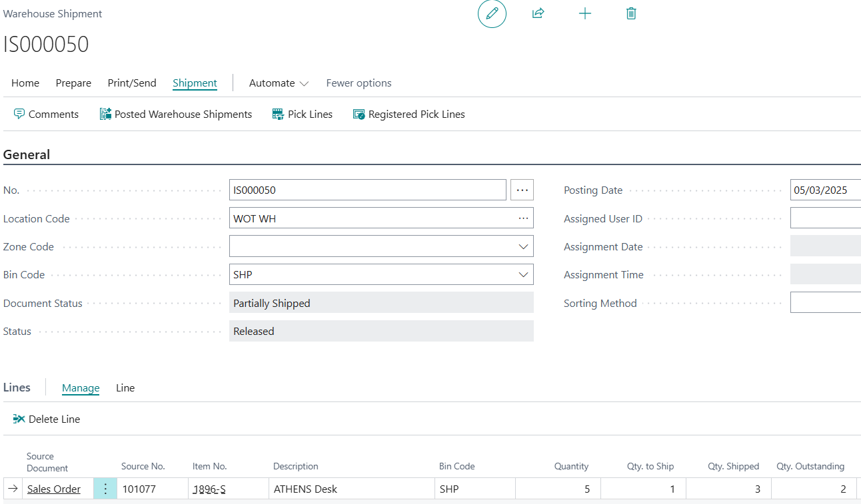The height and width of the screenshot is (504, 861).
Task: Switch to the Prepare tab
Action: 73,83
